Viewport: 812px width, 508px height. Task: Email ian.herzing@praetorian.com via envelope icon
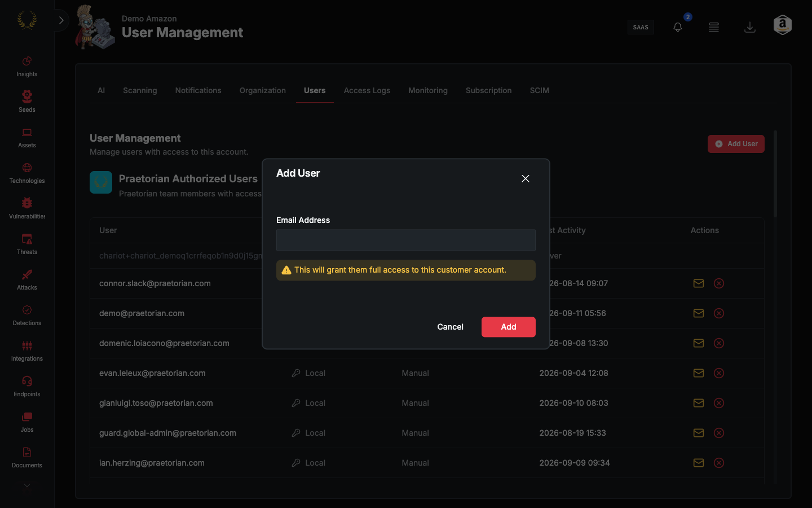coord(699,463)
